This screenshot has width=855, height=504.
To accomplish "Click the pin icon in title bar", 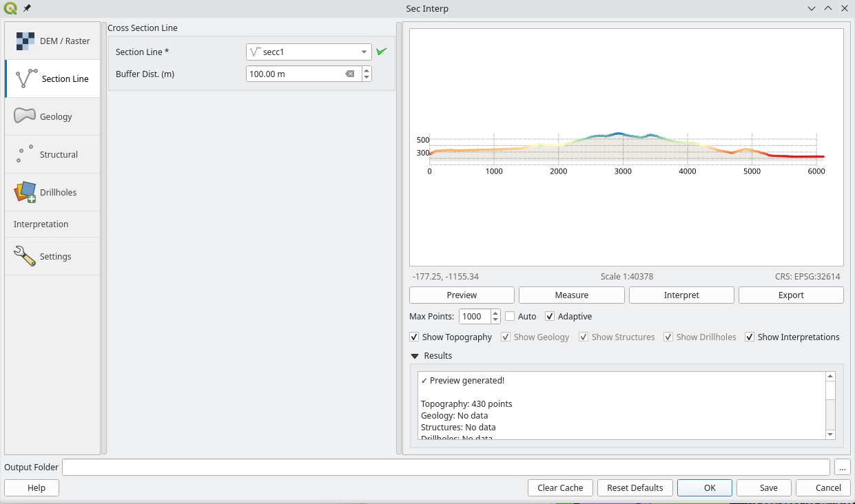I will pyautogui.click(x=27, y=8).
